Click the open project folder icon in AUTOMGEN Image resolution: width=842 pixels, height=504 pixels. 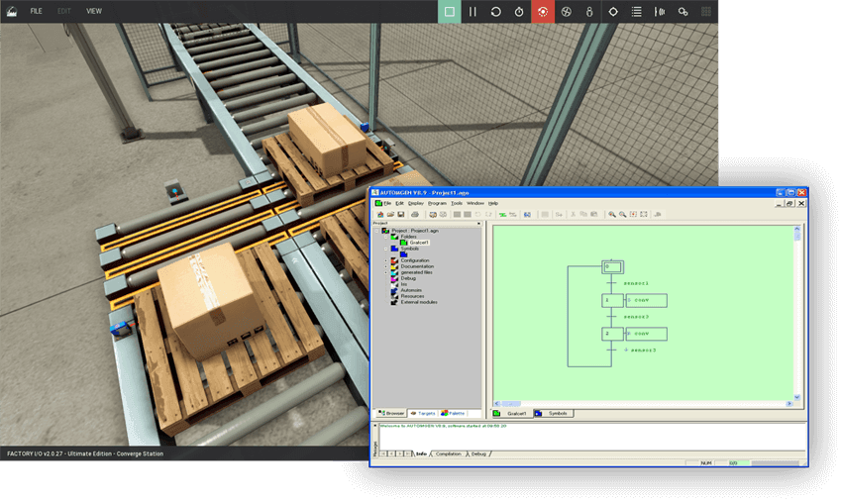point(390,214)
